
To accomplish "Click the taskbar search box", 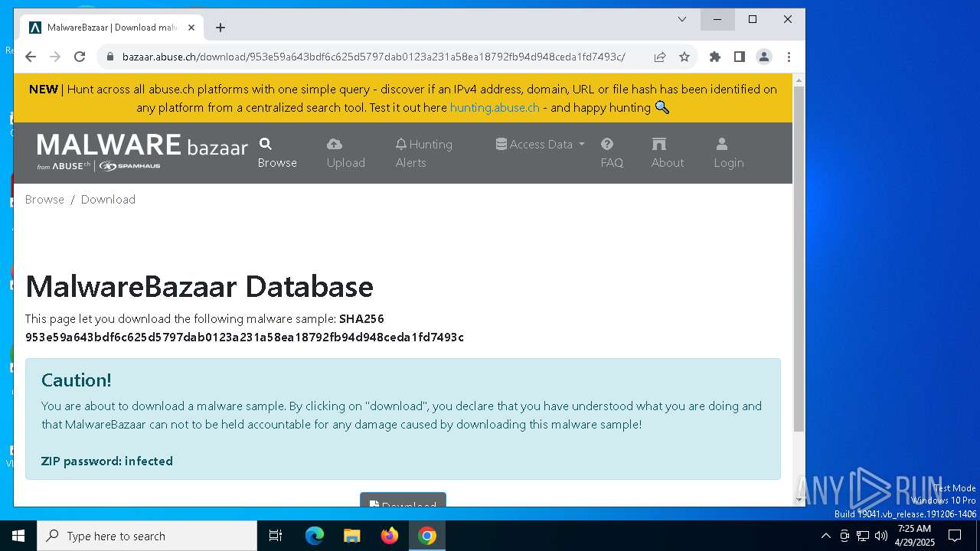I will click(147, 536).
